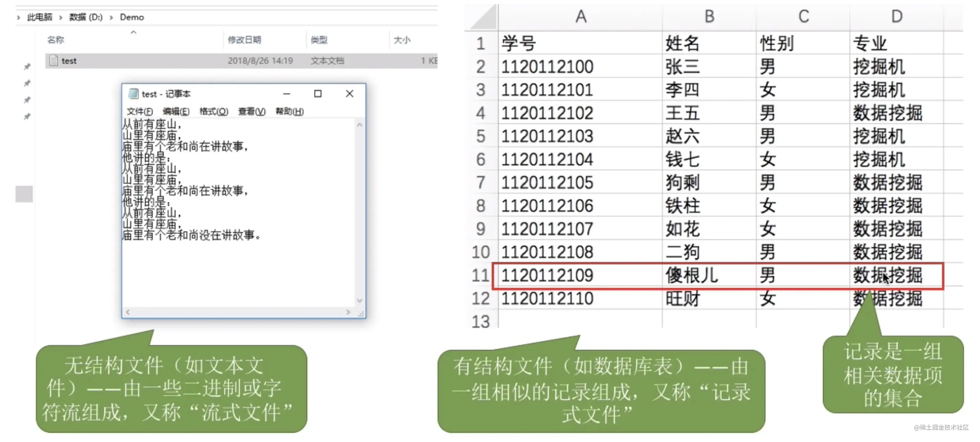Click 数据 (D:) in the address breadcrumb

click(86, 17)
